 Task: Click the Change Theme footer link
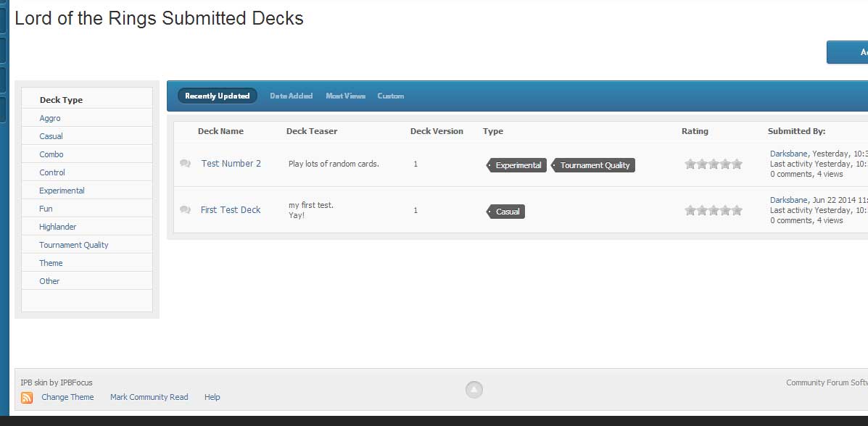click(x=67, y=397)
